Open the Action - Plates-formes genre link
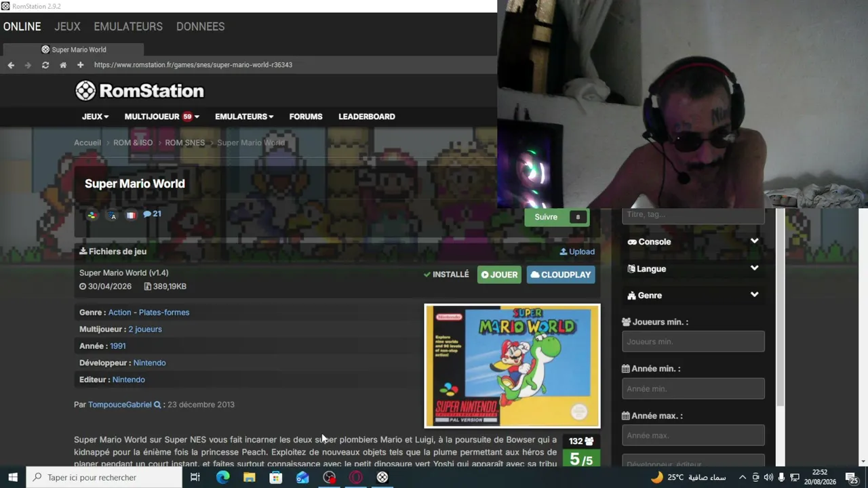 149,312
